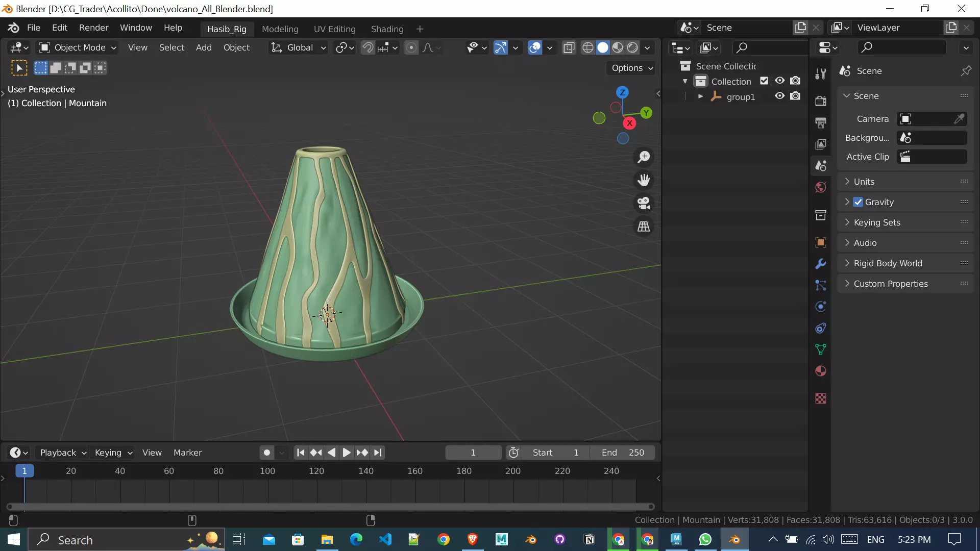Open the Physics properties tab
Screen dimensions: 980x551
point(821,307)
